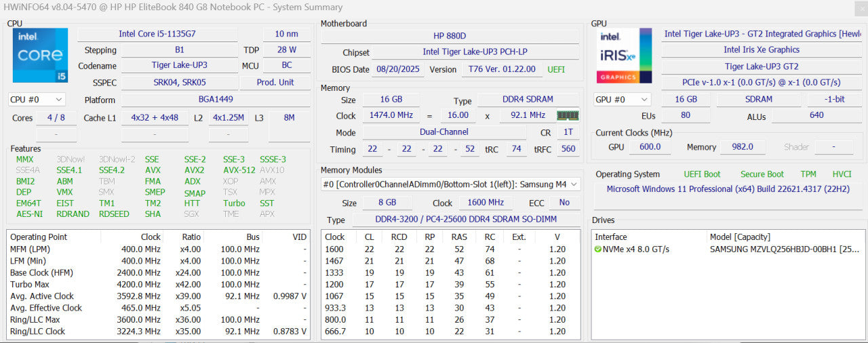The image size is (868, 343).
Task: Click the CL column header in the timings table
Action: point(370,237)
